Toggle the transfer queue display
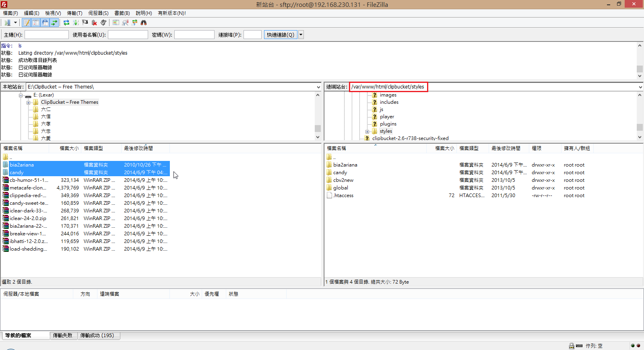The width and height of the screenshot is (644, 350). [x=54, y=23]
